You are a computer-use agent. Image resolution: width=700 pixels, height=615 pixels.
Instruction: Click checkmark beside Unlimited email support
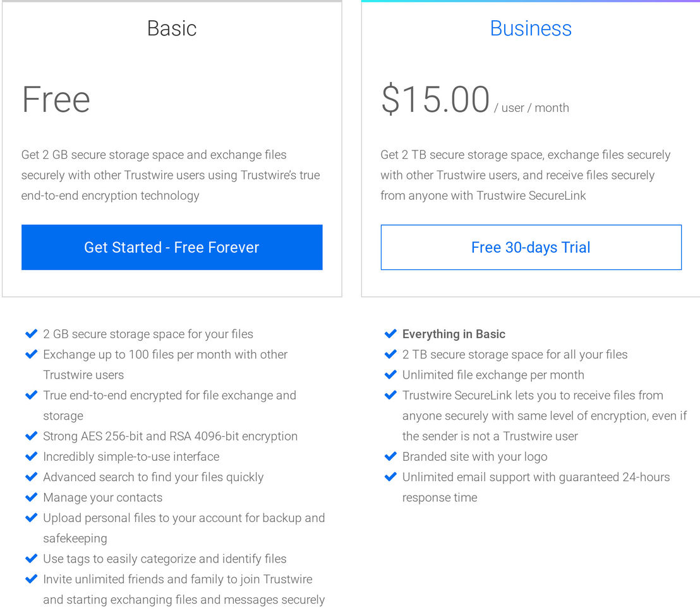390,477
